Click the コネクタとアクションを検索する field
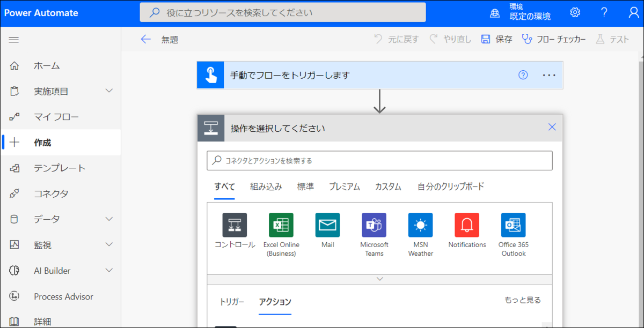This screenshot has height=328, width=644. [x=379, y=160]
